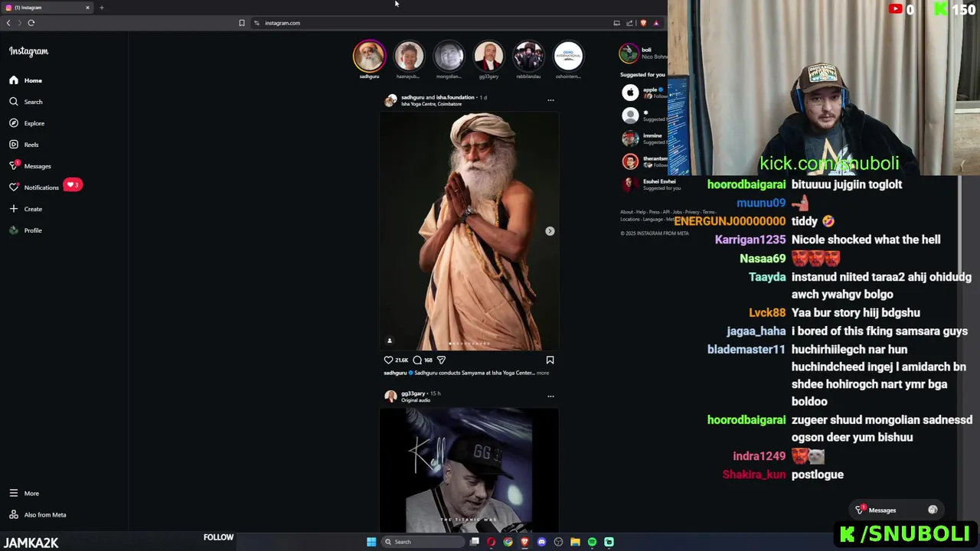
Task: View the mongolian story bubble
Action: (449, 56)
